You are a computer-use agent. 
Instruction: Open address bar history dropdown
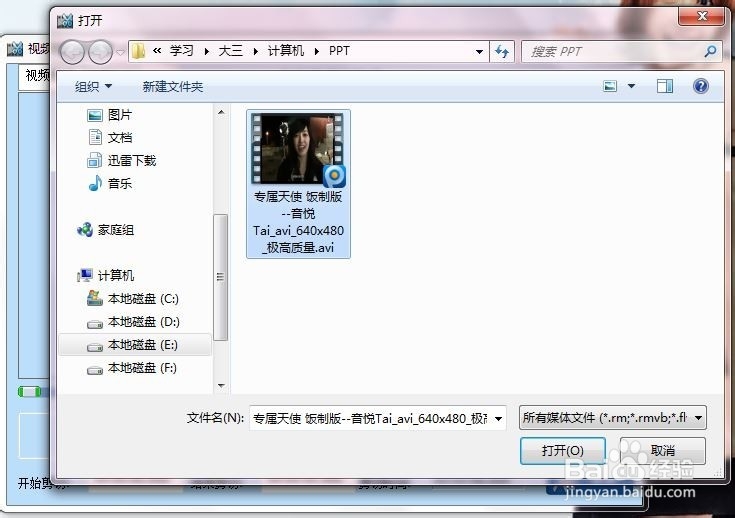point(479,52)
